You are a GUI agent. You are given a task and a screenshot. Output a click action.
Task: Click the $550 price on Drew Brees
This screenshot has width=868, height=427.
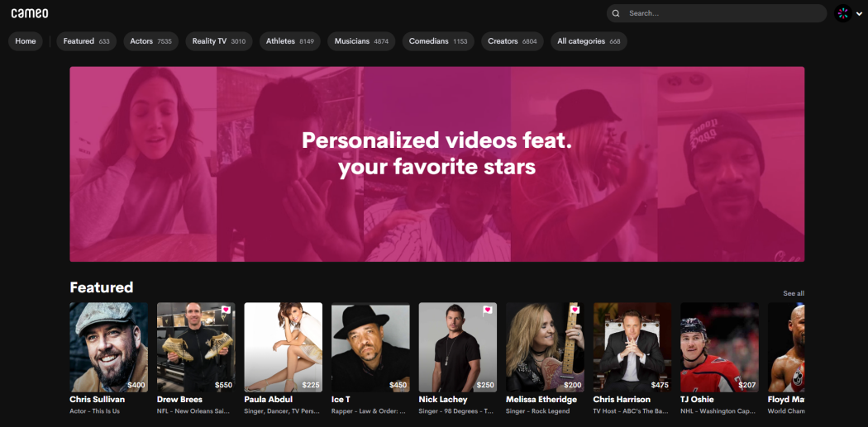[224, 385]
